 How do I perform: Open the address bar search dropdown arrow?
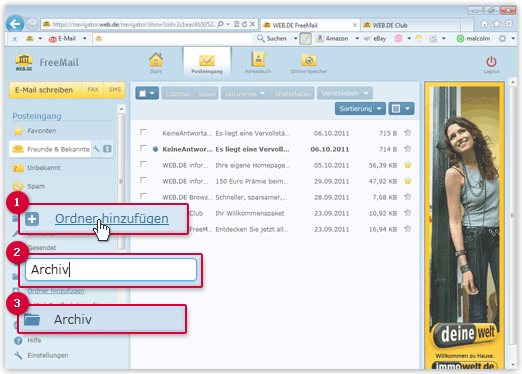point(228,24)
